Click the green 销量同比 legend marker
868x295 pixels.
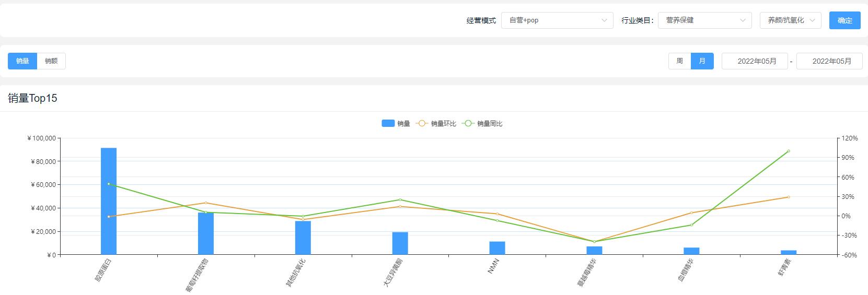tap(468, 124)
